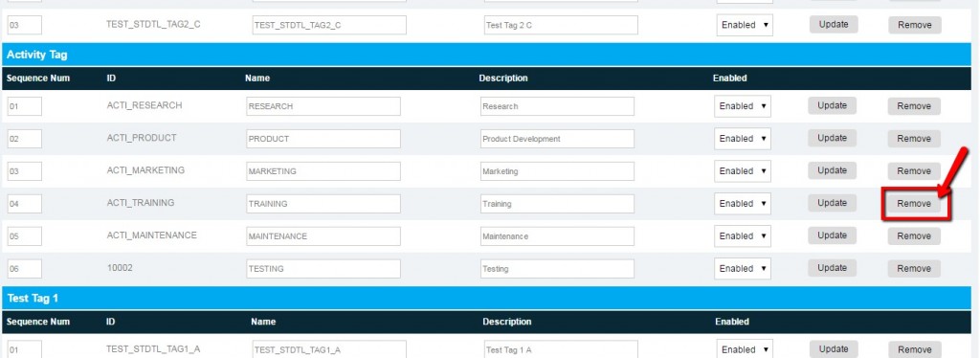Remove the ACTI_TRAINING tag
This screenshot has width=980, height=358.
click(914, 204)
